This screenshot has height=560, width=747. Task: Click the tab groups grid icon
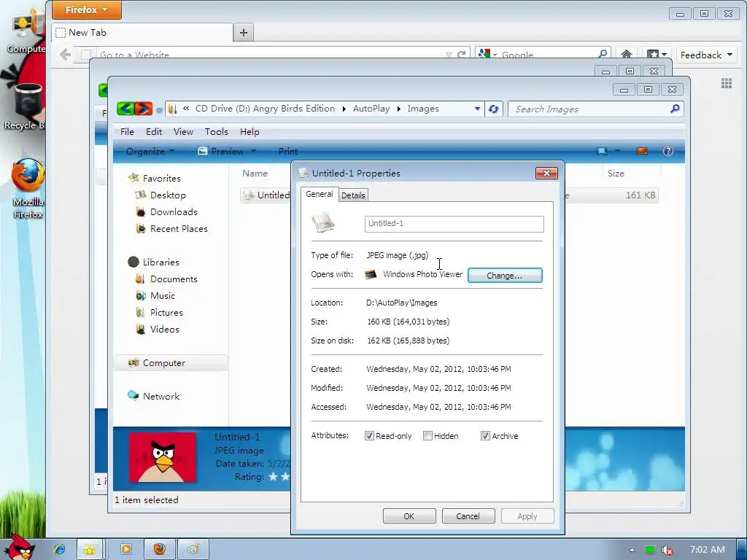click(726, 84)
